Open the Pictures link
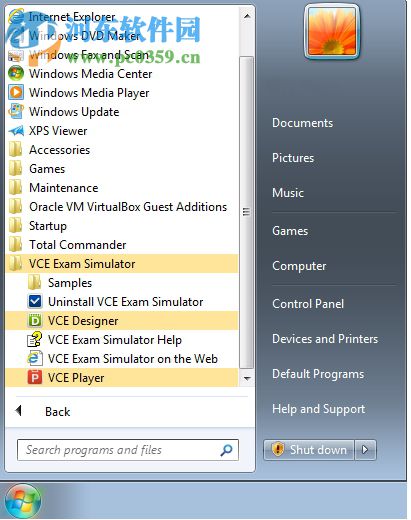The image size is (411, 520). tap(293, 158)
